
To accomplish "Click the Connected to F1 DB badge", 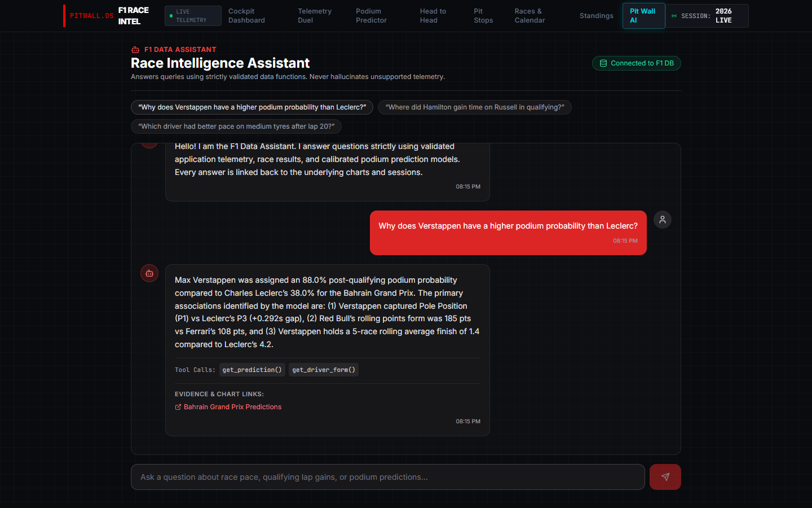I will [x=637, y=63].
